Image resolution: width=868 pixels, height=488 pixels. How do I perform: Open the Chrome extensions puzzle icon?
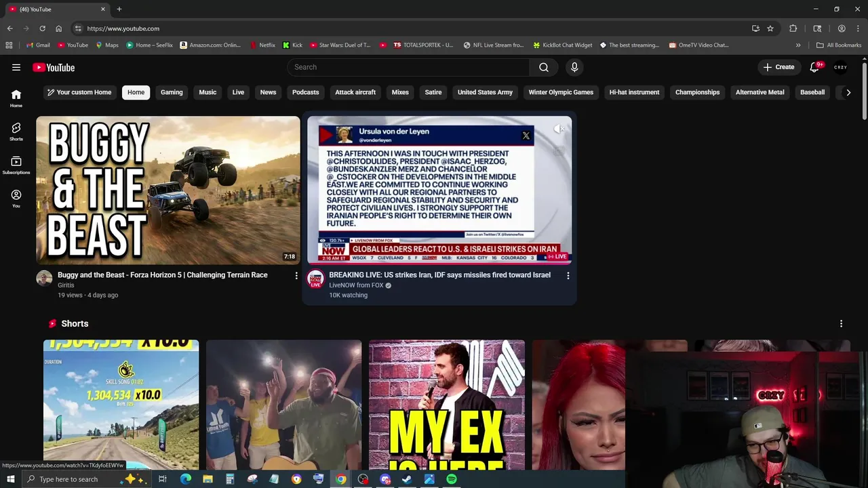coord(793,28)
